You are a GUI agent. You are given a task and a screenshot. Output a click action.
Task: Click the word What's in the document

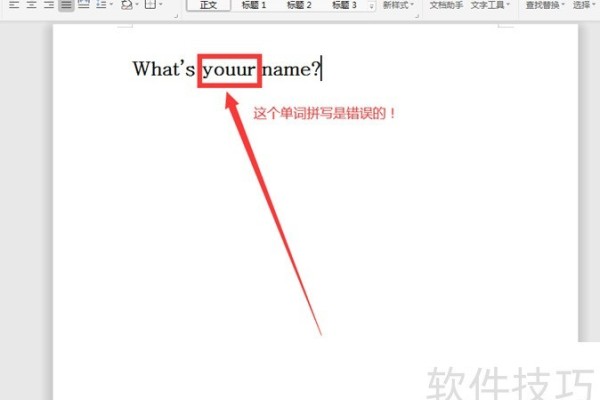pos(164,69)
